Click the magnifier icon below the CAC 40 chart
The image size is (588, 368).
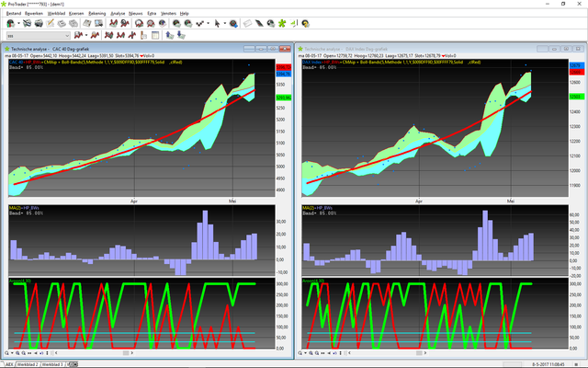click(6, 353)
